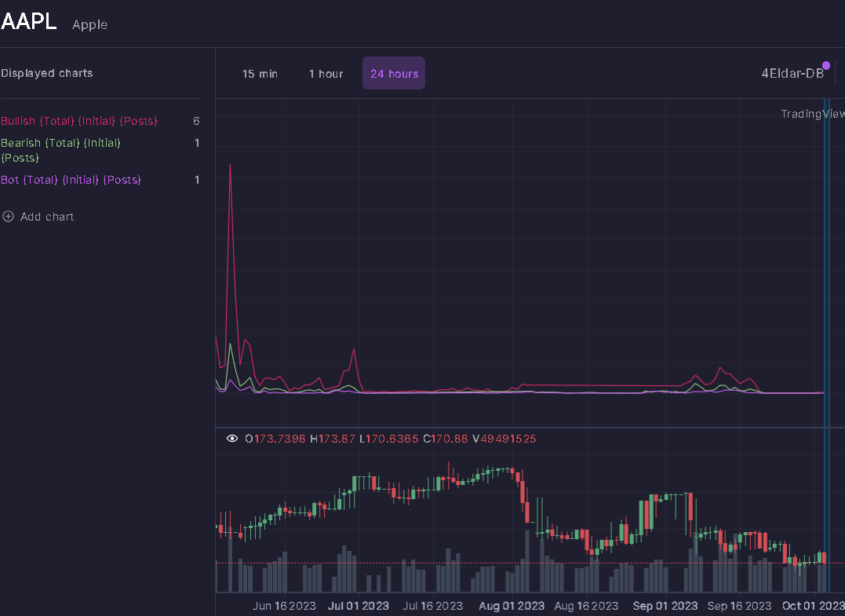Switch to the 1 hour interval tab
Screen dimensions: 845x616
326,74
